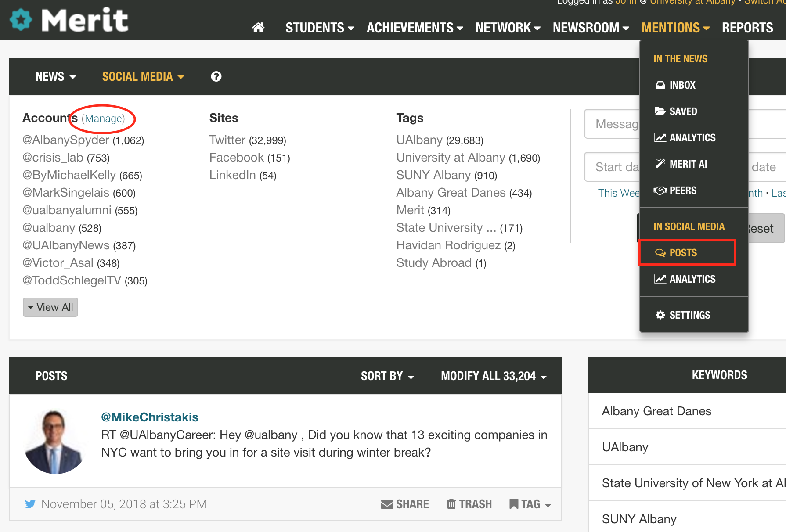786x532 pixels.
Task: Expand the Students menu
Action: point(320,28)
